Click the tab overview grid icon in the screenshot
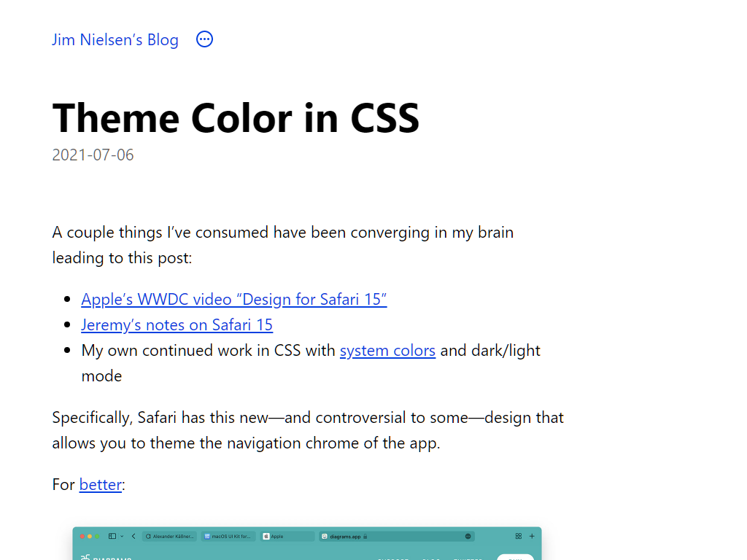Screen dimensions: 747x560 pos(519,536)
